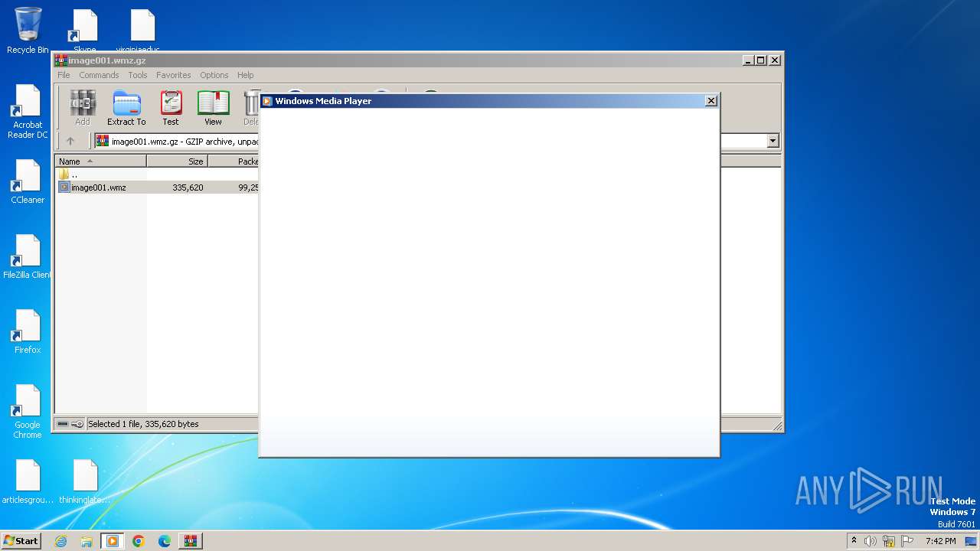The image size is (980, 551).
Task: Open the Start menu
Action: [21, 540]
